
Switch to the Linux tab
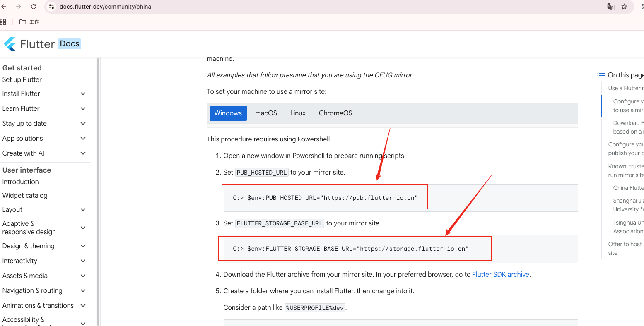[x=298, y=113]
